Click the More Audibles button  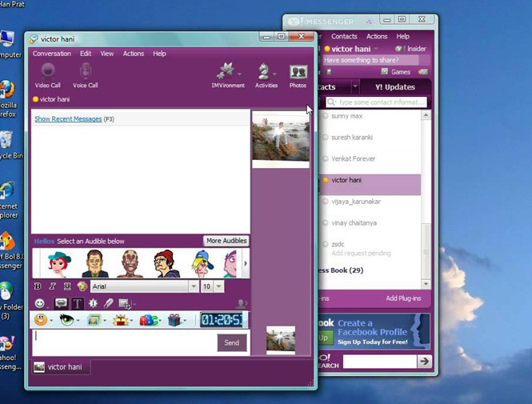226,241
